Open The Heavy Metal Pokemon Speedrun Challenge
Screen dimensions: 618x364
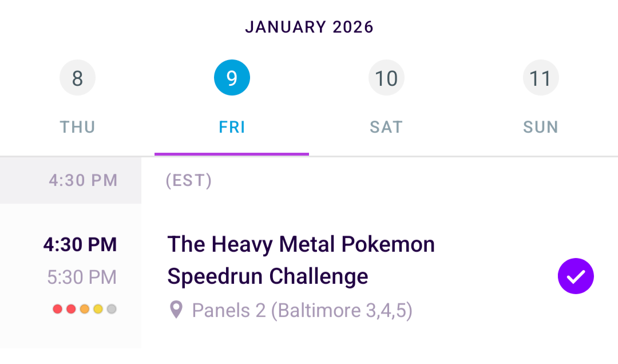click(x=301, y=260)
